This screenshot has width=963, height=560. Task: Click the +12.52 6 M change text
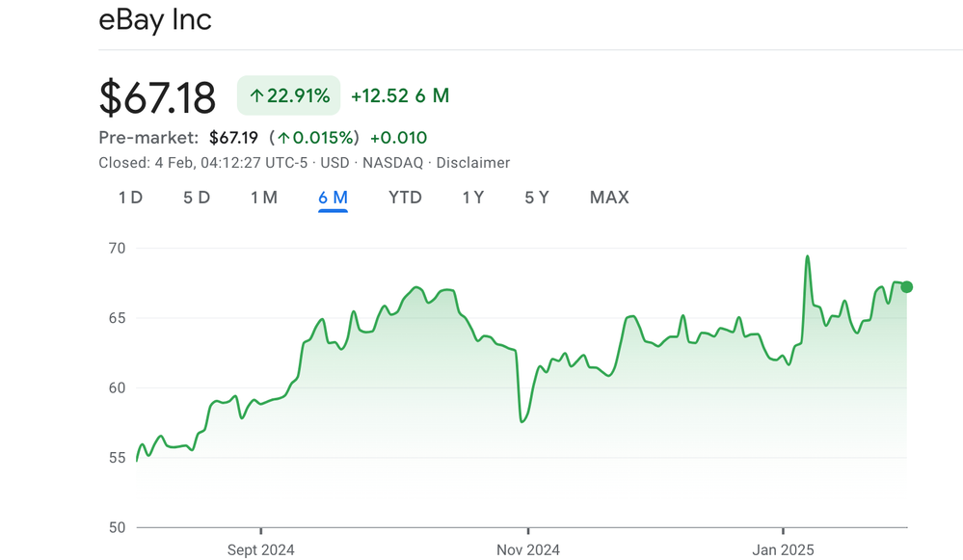[x=400, y=95]
